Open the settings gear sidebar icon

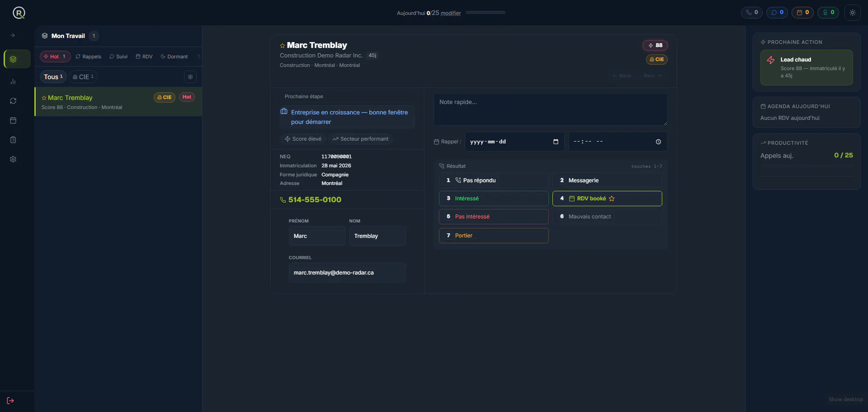click(x=13, y=159)
